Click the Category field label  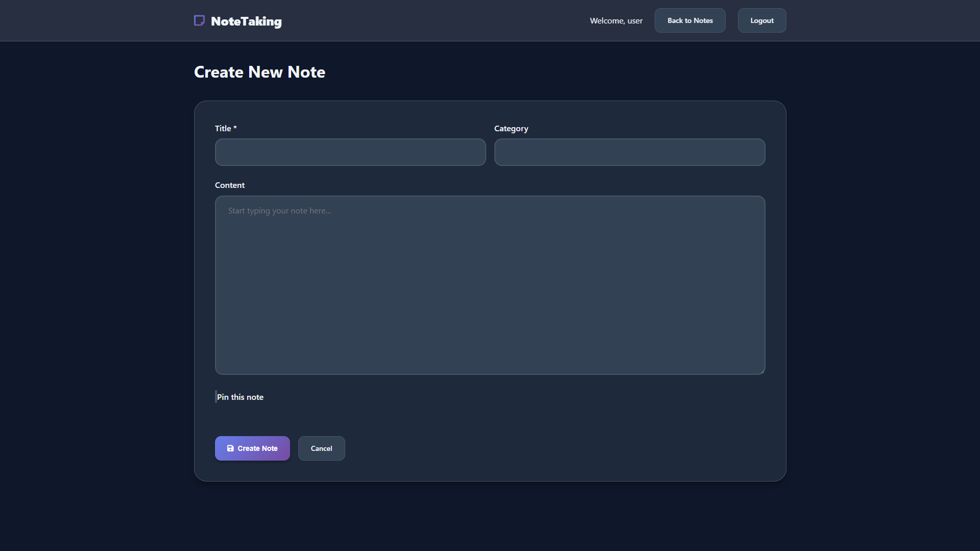coord(511,129)
